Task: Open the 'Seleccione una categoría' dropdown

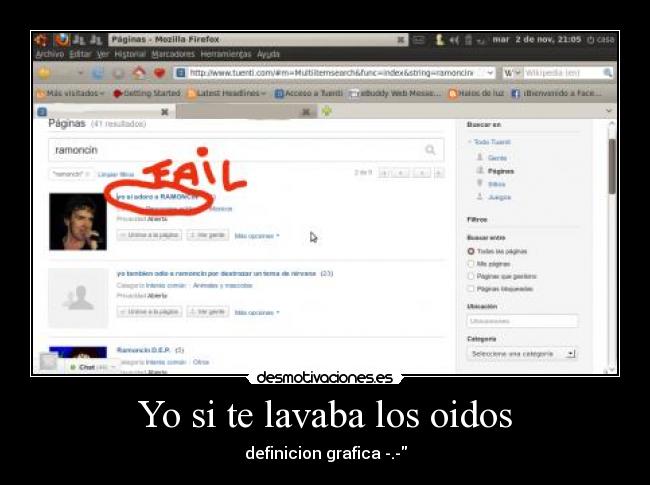Action: tap(522, 353)
